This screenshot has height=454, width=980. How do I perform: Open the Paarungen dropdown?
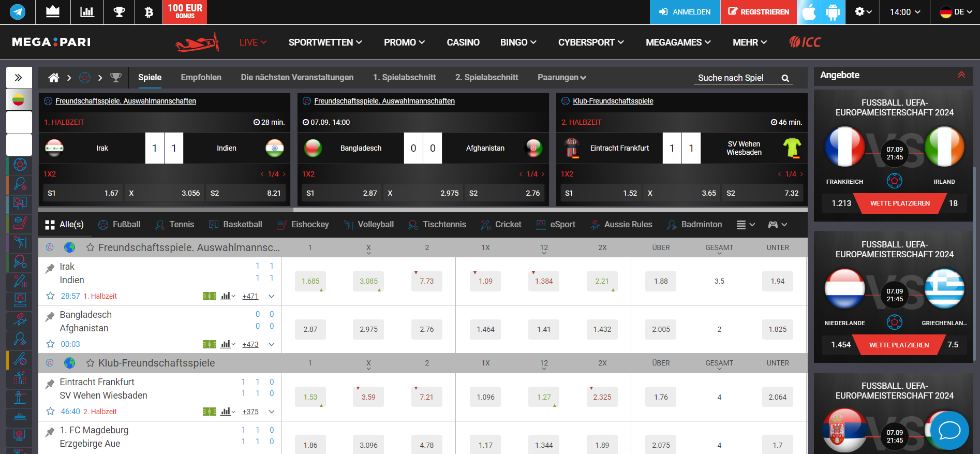coord(562,78)
